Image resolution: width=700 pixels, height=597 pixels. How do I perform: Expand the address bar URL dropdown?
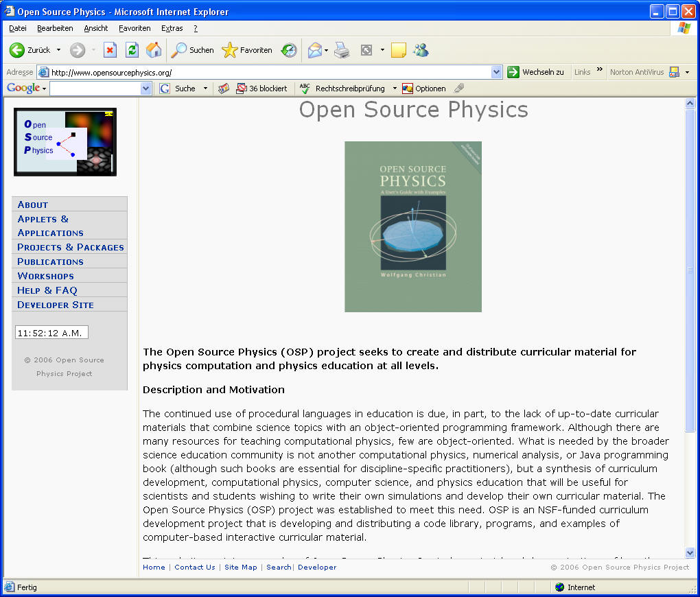pyautogui.click(x=497, y=72)
